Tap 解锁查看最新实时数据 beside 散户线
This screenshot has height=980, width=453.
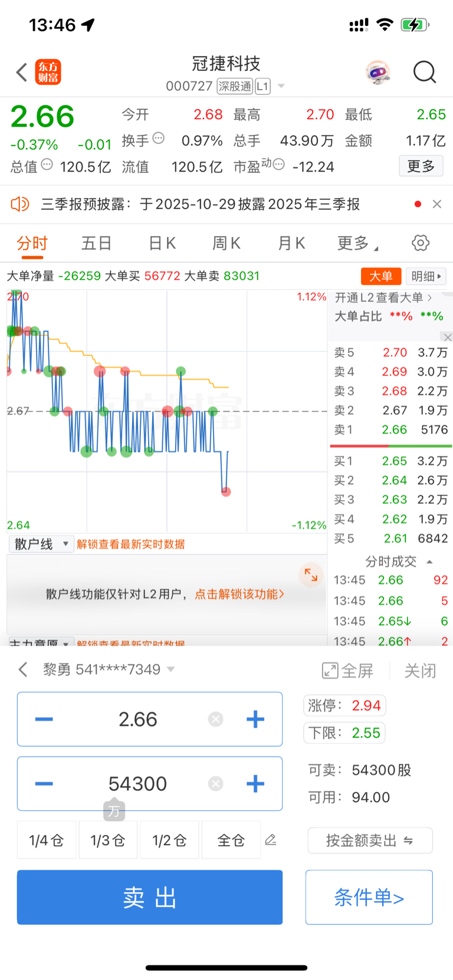[131, 544]
